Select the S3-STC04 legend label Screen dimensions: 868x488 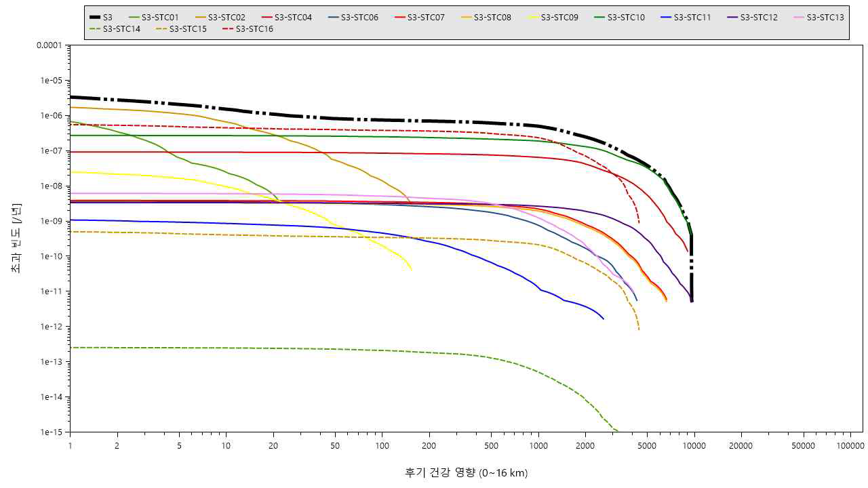tap(293, 17)
